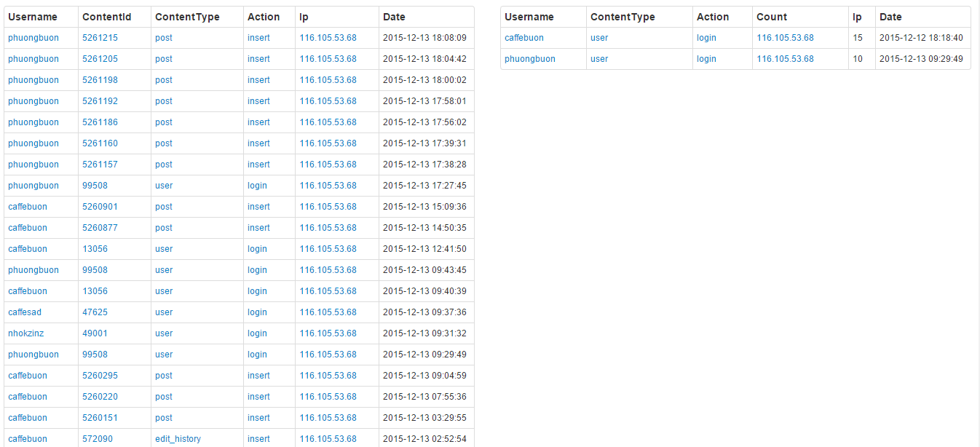
Task: Click the login link in the caffesad row
Action: [x=257, y=312]
